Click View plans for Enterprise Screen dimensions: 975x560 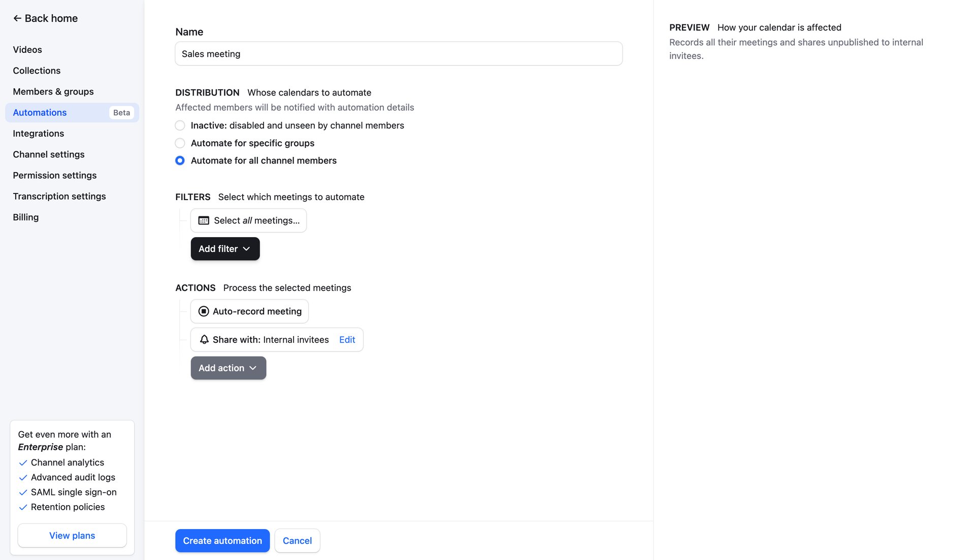[x=72, y=535]
